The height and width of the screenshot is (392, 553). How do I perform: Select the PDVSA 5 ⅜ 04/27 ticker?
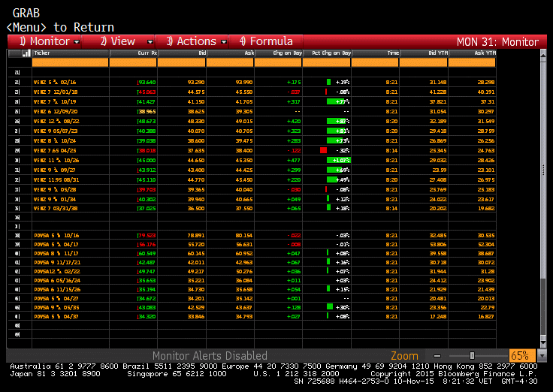pos(56,299)
